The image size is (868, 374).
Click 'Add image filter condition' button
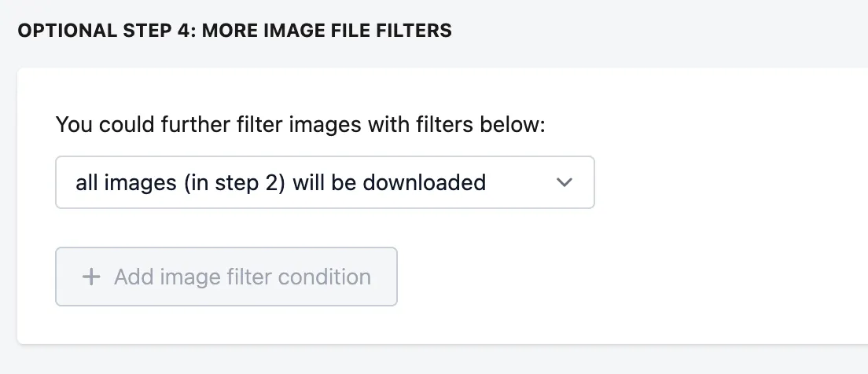[226, 277]
